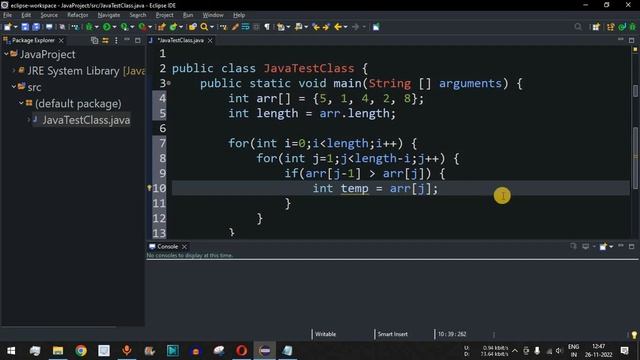Screen dimensions: 640x360
Task: Close the Console view
Action: (x=184, y=247)
